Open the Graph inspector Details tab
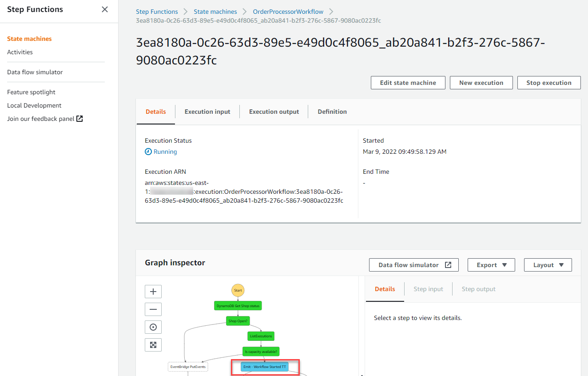Viewport: 588px width, 376px height. click(x=385, y=289)
